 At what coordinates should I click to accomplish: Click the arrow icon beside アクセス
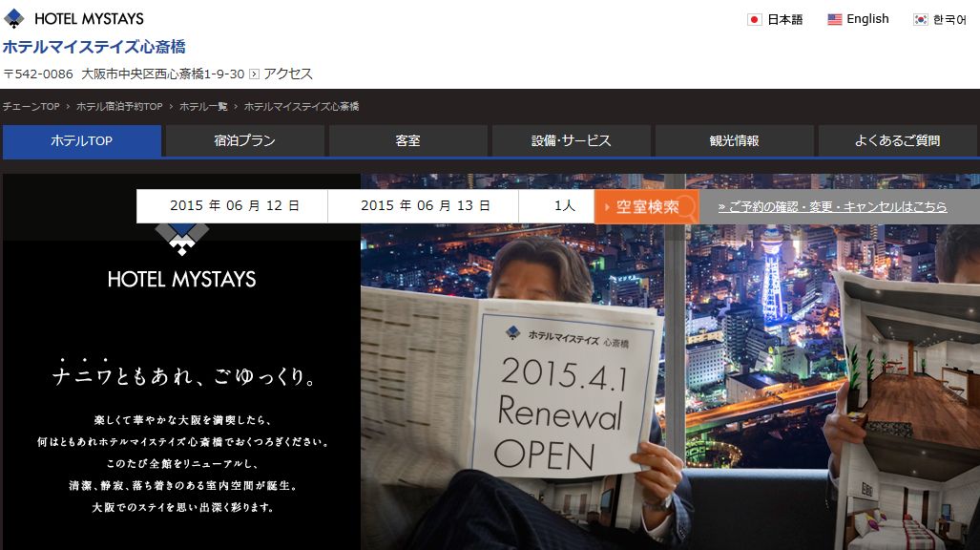(255, 74)
